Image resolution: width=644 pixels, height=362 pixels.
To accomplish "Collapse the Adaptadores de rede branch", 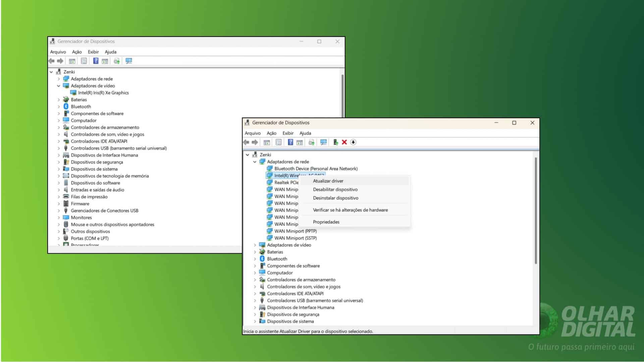I will click(x=254, y=162).
